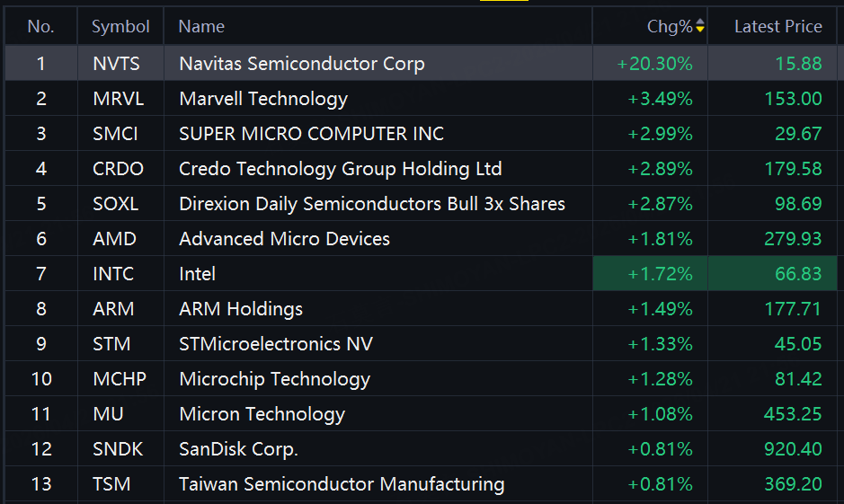
Task: Click the Symbol column header
Action: coord(120,27)
